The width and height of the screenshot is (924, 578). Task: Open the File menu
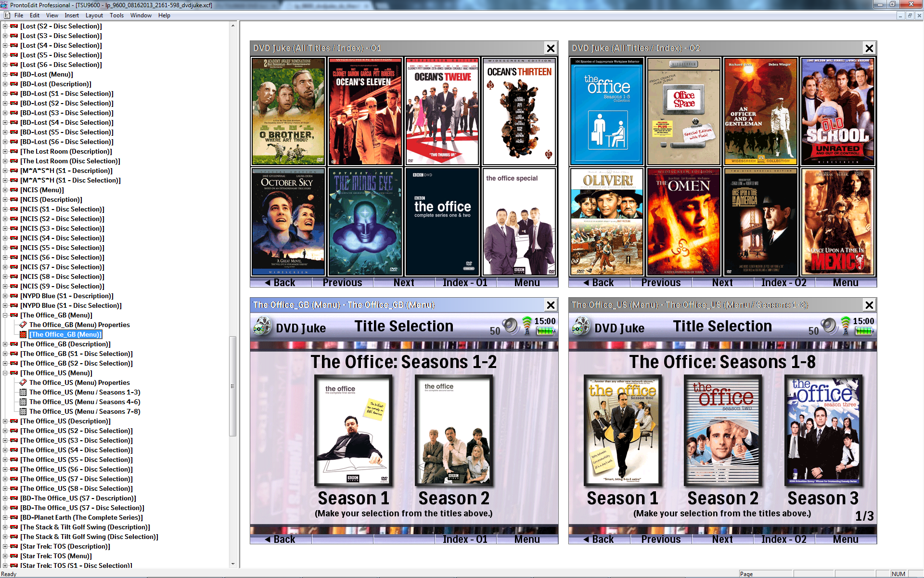(19, 15)
